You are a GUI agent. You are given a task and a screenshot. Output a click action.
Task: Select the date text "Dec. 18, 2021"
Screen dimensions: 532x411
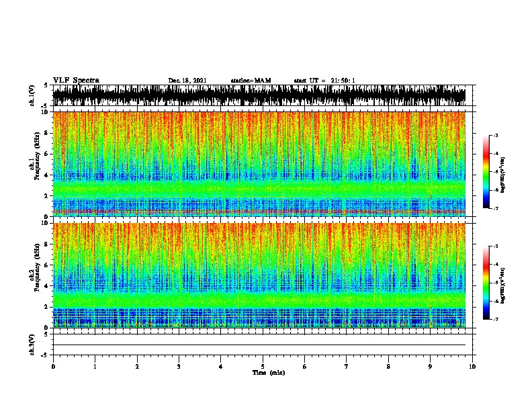coord(187,81)
